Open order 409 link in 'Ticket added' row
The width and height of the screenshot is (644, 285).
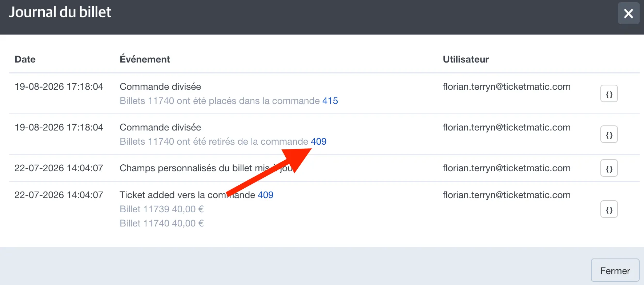[265, 195]
